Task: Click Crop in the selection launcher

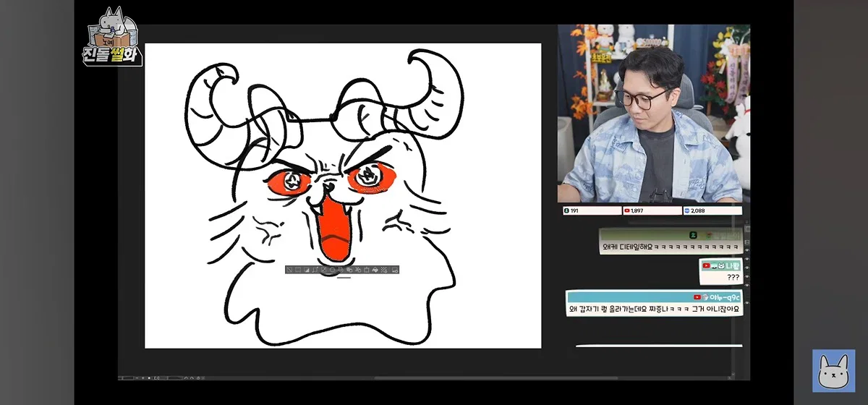Action: pyautogui.click(x=298, y=270)
